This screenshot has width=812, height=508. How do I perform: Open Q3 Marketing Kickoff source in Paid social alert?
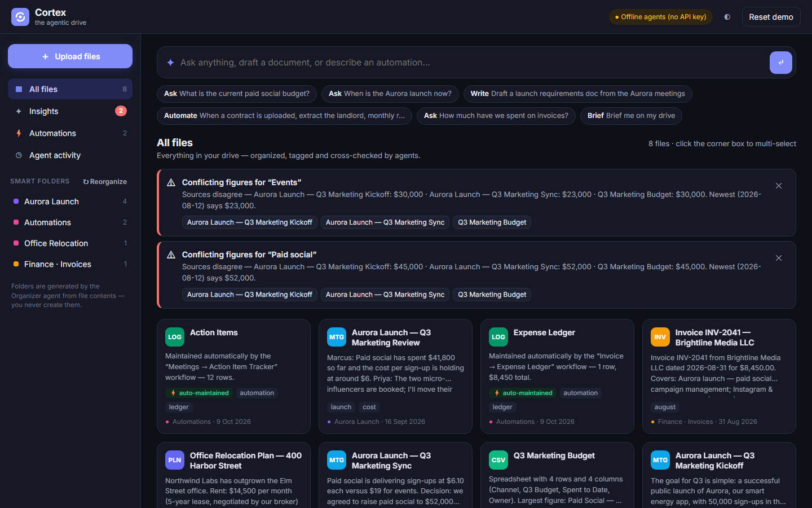tap(250, 295)
